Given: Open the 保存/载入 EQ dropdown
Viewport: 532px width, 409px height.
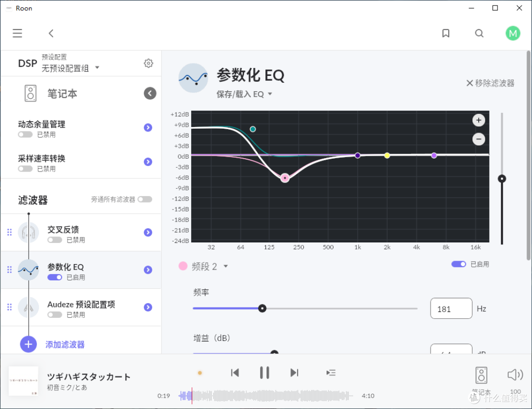Looking at the screenshot, I should (245, 94).
